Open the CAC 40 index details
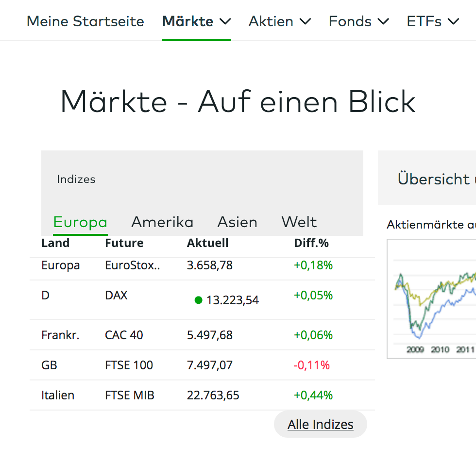This screenshot has width=476, height=461. [123, 335]
